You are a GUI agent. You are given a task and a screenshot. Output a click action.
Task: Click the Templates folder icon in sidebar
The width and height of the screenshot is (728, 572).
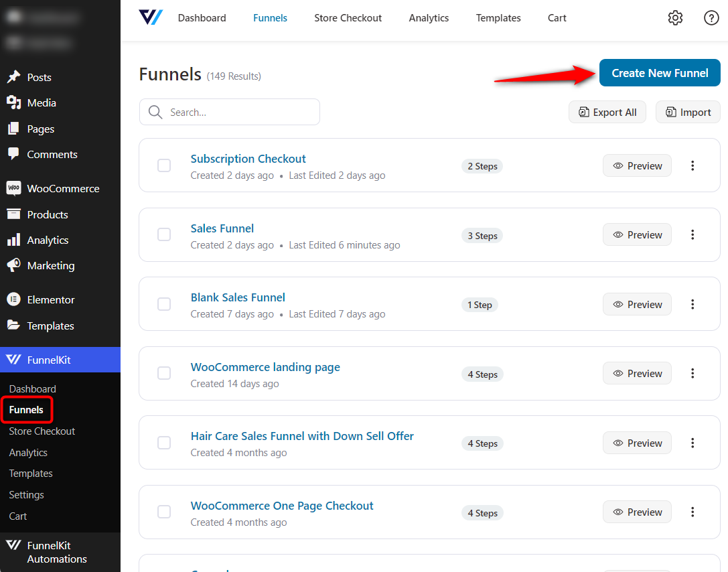click(13, 325)
